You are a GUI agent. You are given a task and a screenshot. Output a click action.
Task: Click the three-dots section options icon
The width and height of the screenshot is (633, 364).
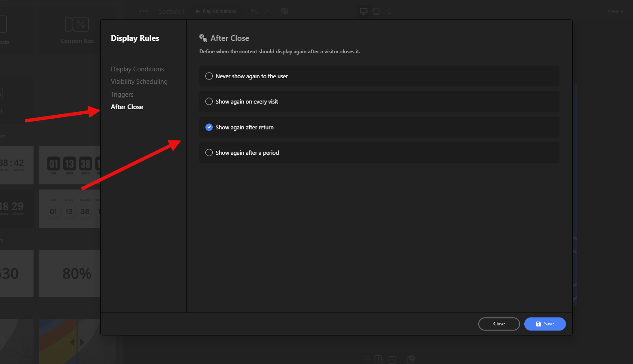[x=144, y=11]
